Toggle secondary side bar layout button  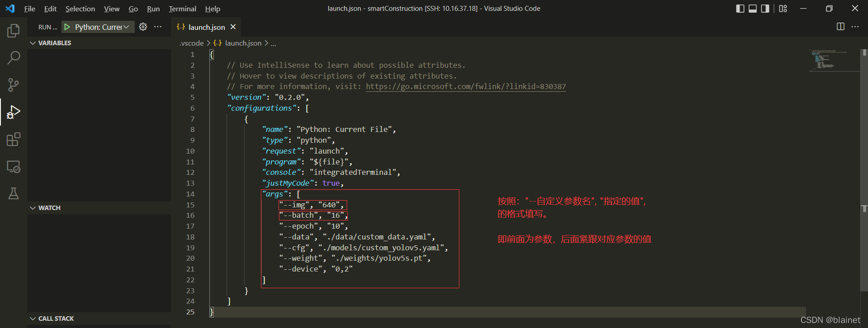pyautogui.click(x=765, y=9)
